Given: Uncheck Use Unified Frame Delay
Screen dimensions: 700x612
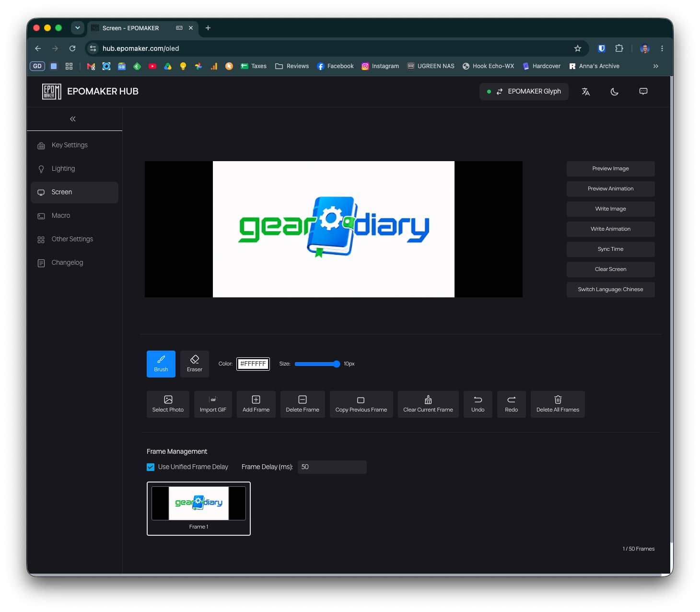Looking at the screenshot, I should click(151, 467).
